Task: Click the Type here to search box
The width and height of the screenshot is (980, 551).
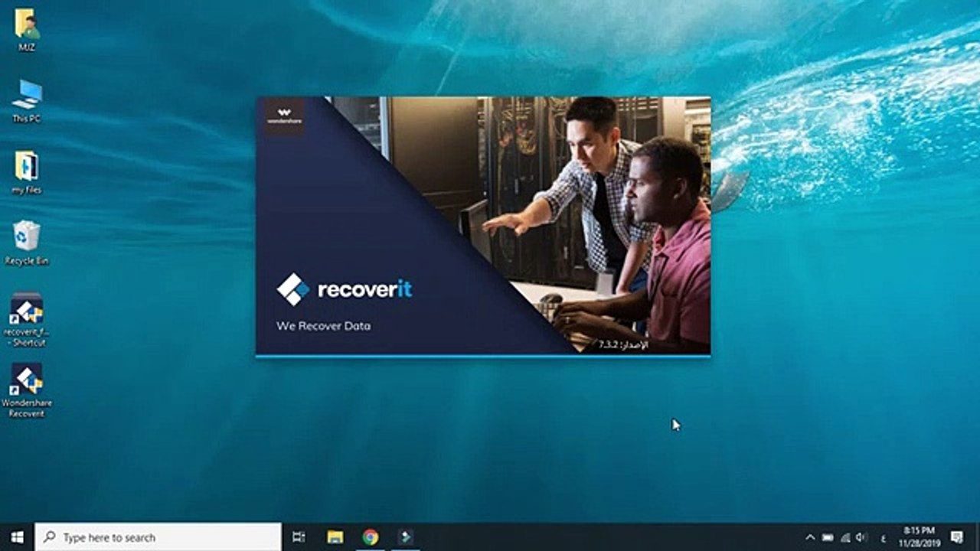Action: click(158, 537)
